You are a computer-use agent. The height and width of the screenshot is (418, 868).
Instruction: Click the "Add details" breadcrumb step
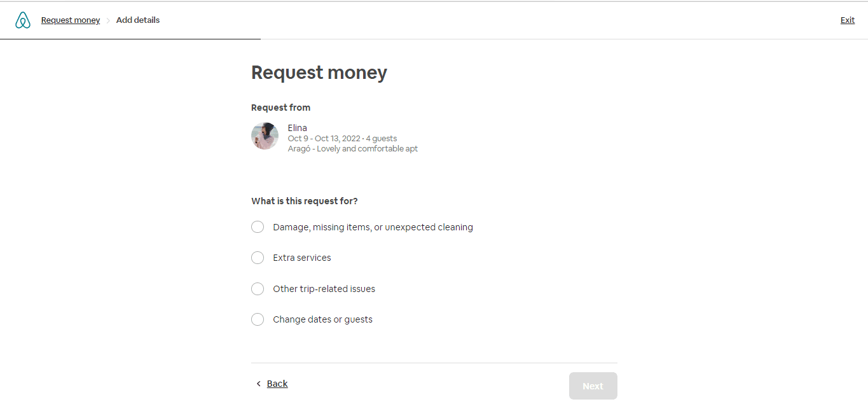click(x=137, y=20)
